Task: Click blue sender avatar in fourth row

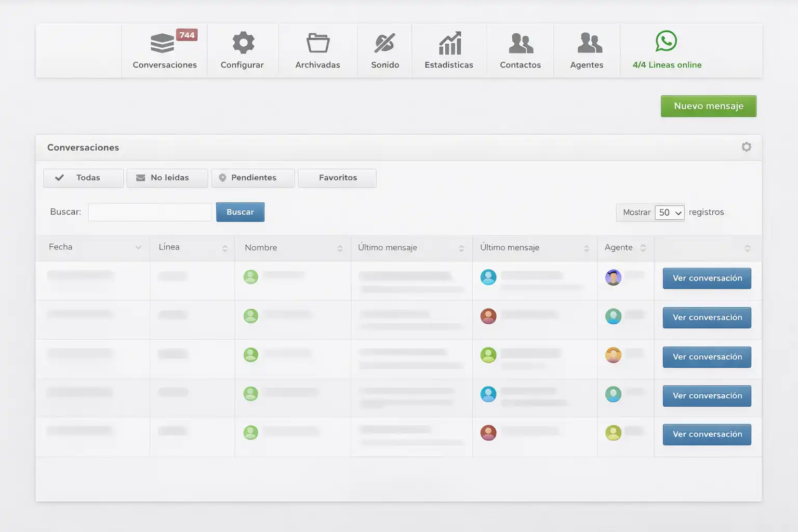Action: [x=488, y=394]
